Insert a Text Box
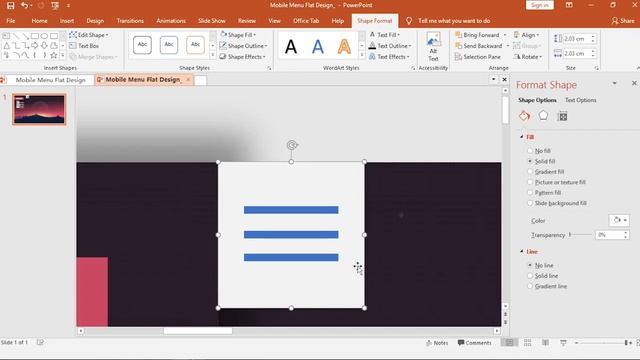640x360 pixels. 84,46
